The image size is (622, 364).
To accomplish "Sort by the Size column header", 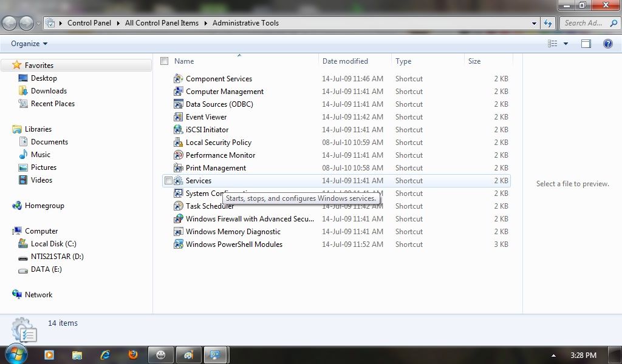I will (474, 61).
